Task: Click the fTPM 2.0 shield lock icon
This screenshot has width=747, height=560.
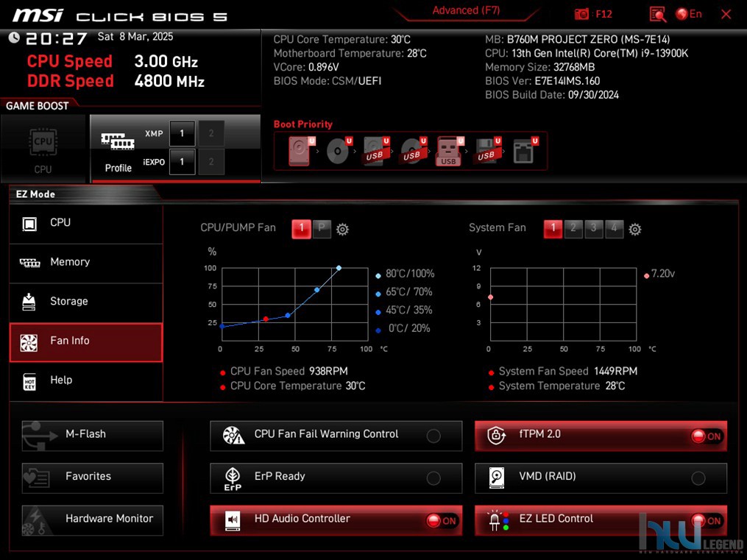Action: click(496, 435)
